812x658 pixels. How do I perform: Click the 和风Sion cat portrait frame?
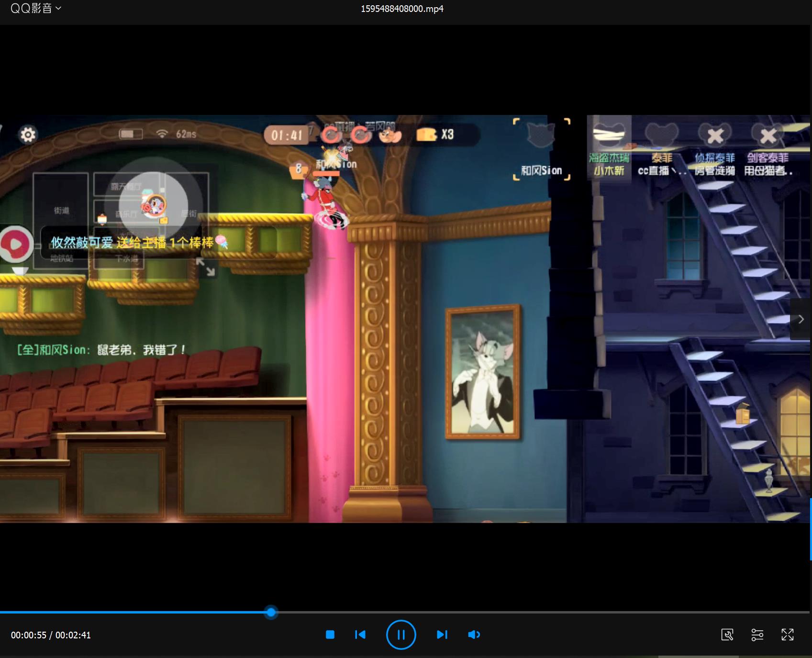[541, 148]
